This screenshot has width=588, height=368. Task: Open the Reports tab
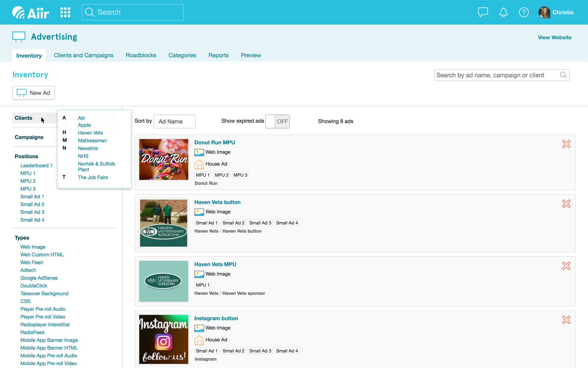[x=218, y=55]
